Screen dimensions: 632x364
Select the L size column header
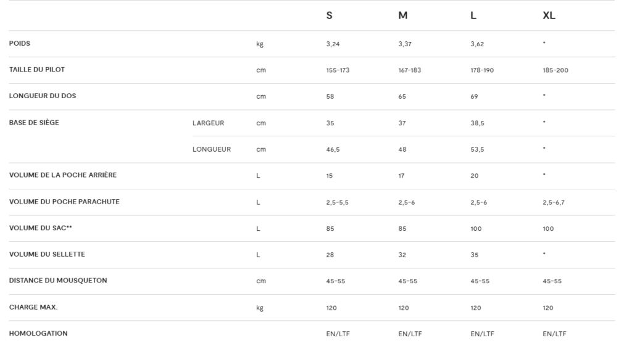(473, 15)
